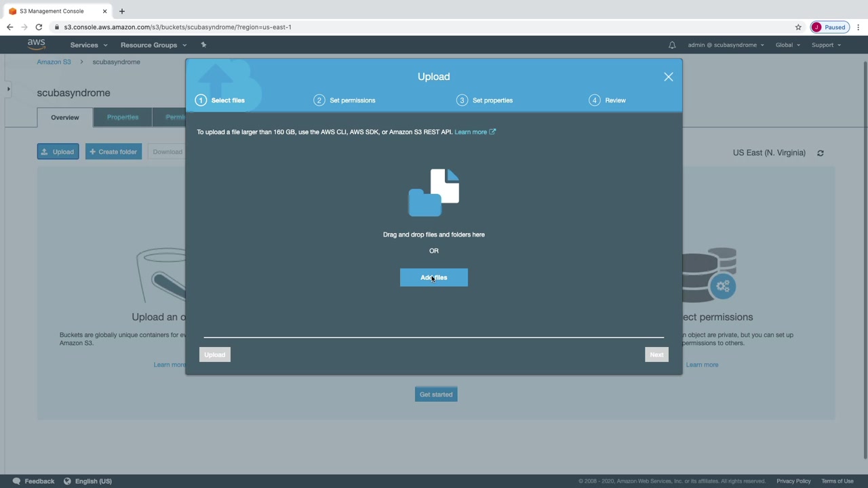Click the scubasyndrome bucket heading
The height and width of the screenshot is (488, 868).
point(73,93)
